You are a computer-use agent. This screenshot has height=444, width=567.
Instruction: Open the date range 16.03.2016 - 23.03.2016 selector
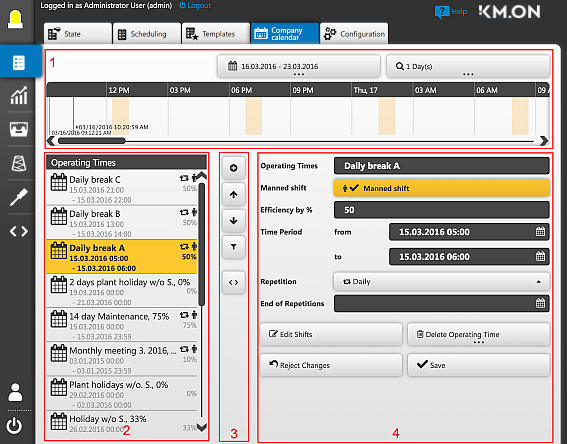tap(299, 67)
